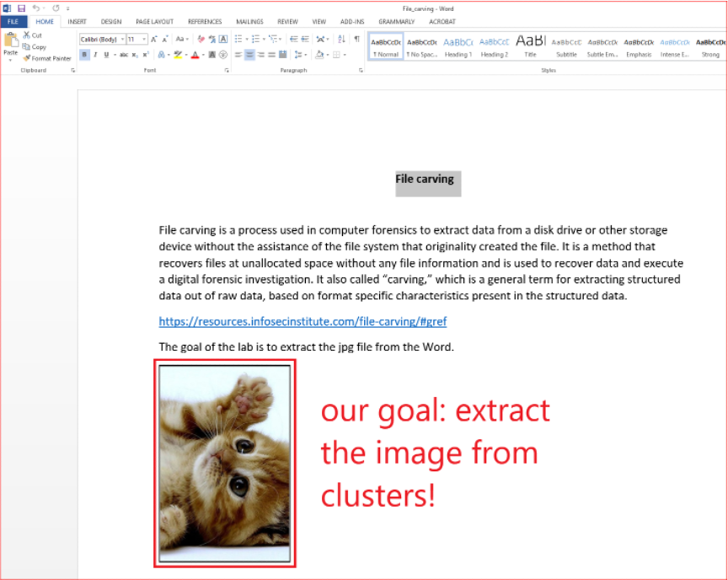
Task: Click the Decrease Indent icon
Action: tap(294, 40)
